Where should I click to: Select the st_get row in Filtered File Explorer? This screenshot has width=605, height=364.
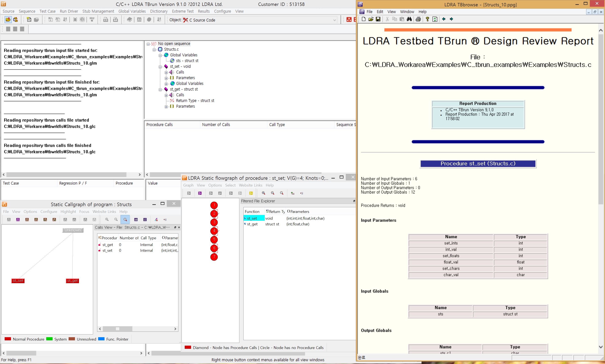299,224
